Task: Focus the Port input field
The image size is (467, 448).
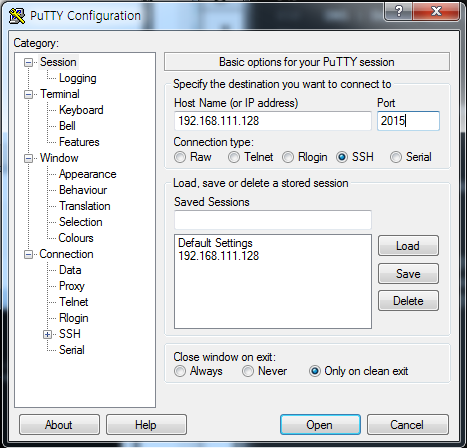Action: [x=408, y=121]
